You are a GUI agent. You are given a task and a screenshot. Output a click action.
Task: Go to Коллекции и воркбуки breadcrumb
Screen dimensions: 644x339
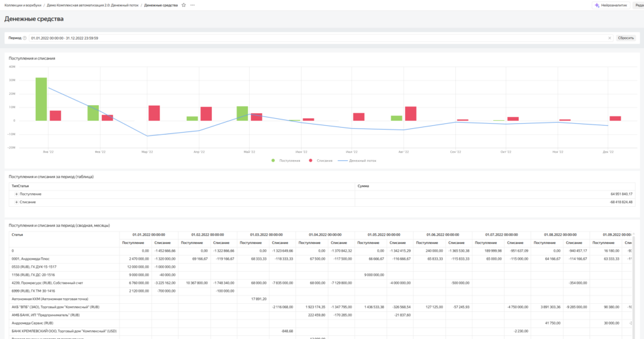tap(22, 5)
